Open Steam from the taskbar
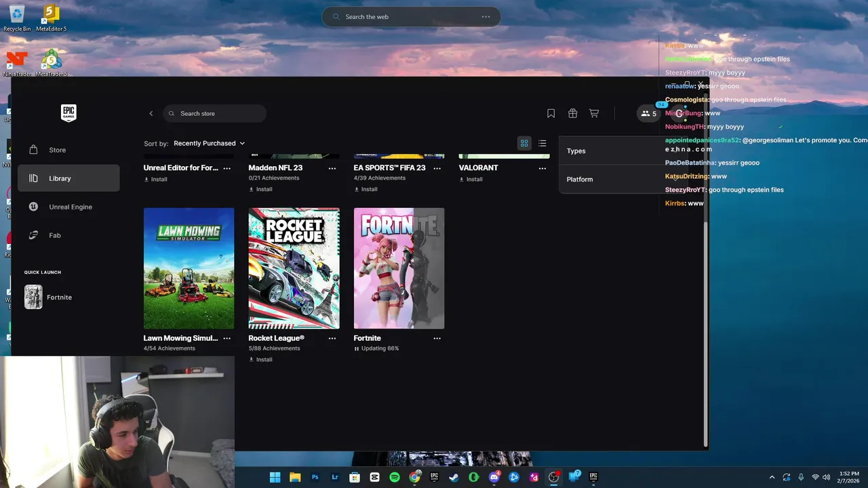The height and width of the screenshot is (488, 868). point(454,477)
